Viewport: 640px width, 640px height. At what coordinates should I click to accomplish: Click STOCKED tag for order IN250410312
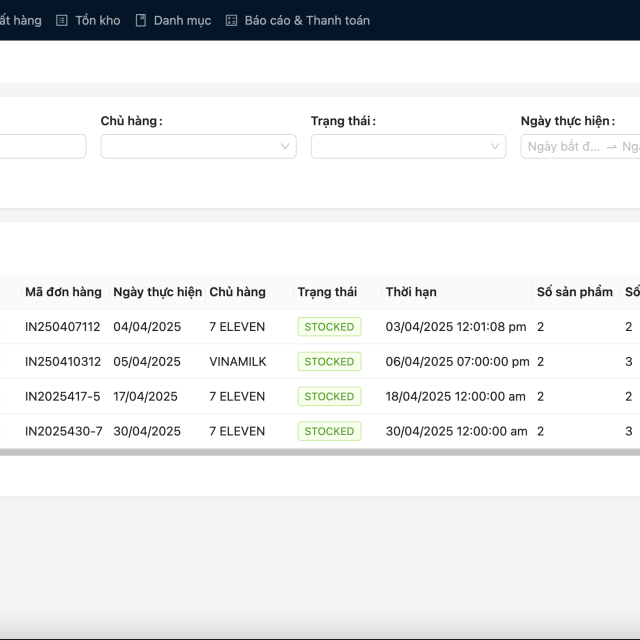point(329,361)
